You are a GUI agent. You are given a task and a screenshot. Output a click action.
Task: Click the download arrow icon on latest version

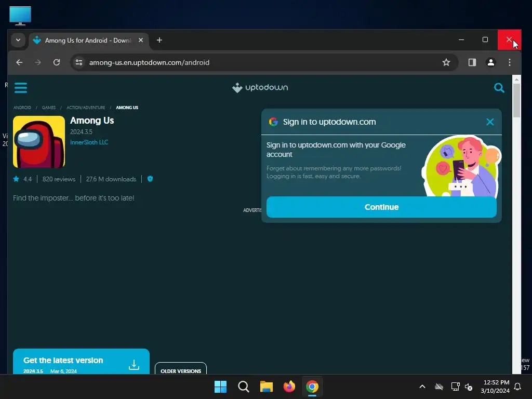(x=134, y=365)
